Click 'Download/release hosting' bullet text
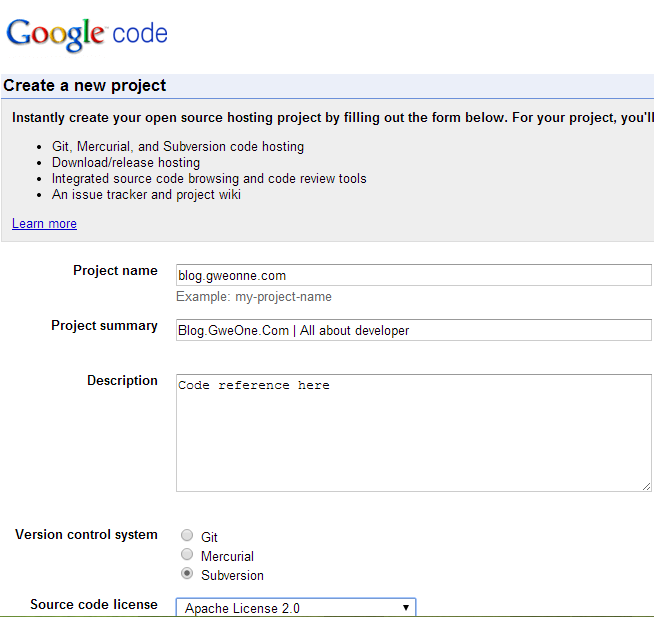This screenshot has width=654, height=617. 126,162
